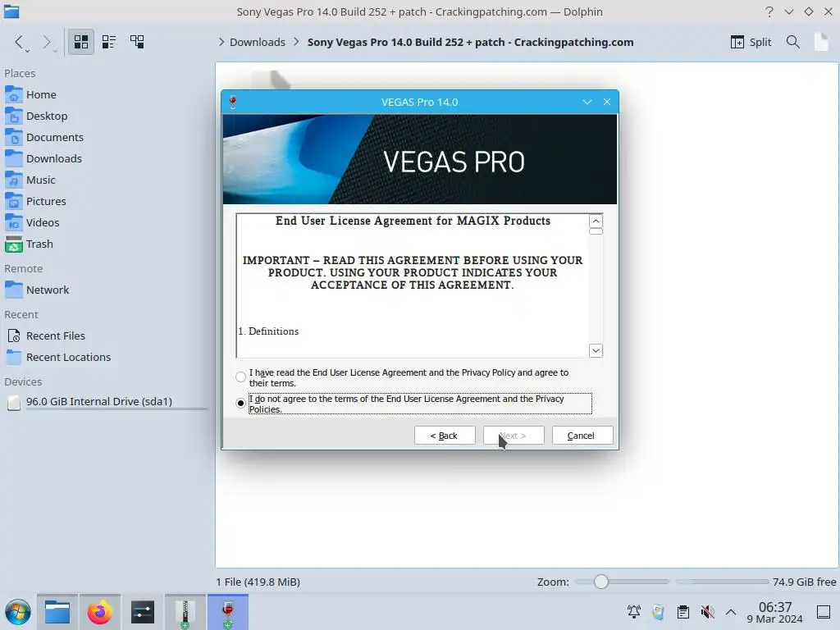This screenshot has height=630, width=840.
Task: Switch Dolphin to compact view mode
Action: 109,42
